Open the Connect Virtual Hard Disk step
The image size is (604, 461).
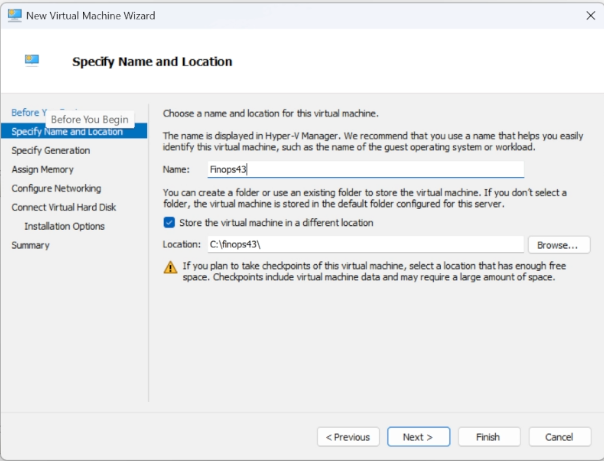click(x=63, y=207)
